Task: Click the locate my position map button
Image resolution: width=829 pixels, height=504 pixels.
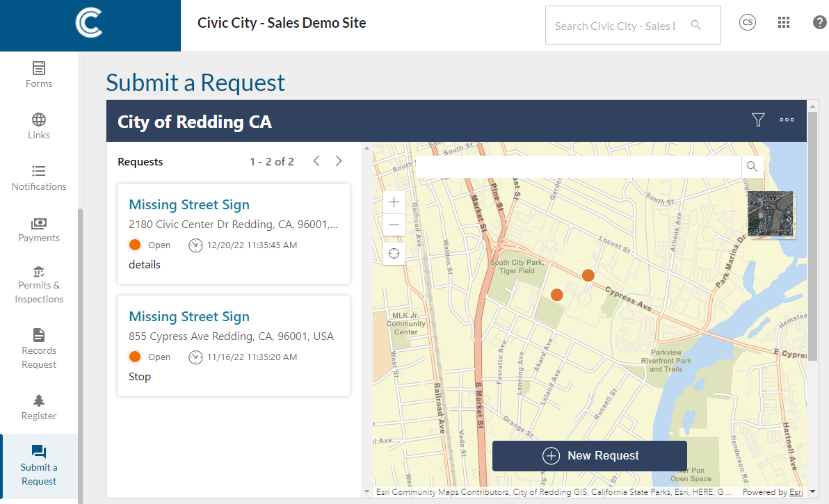Action: tap(394, 254)
